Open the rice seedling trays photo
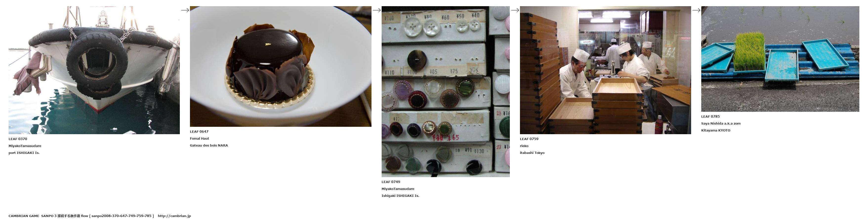This screenshot has width=868, height=222. [780, 59]
